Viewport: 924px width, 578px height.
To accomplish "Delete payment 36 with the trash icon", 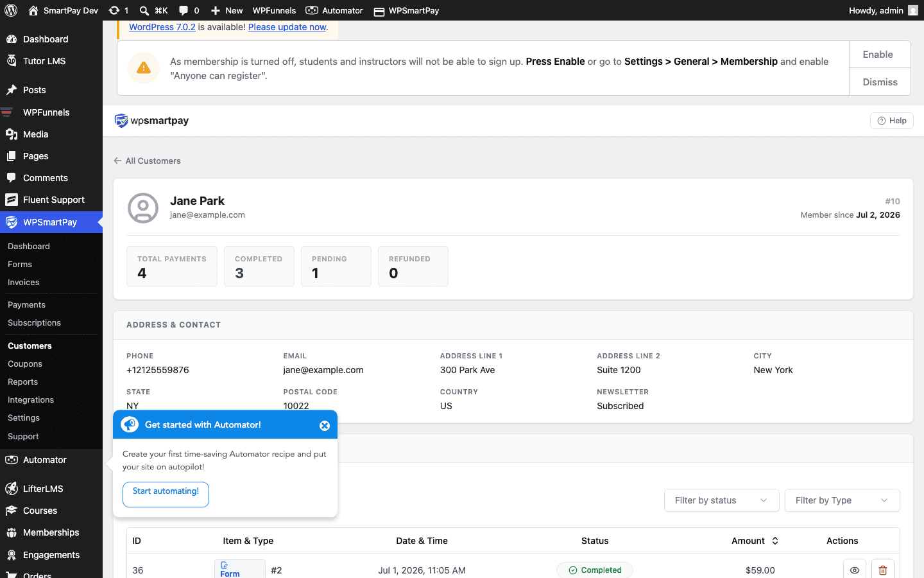I will (882, 570).
